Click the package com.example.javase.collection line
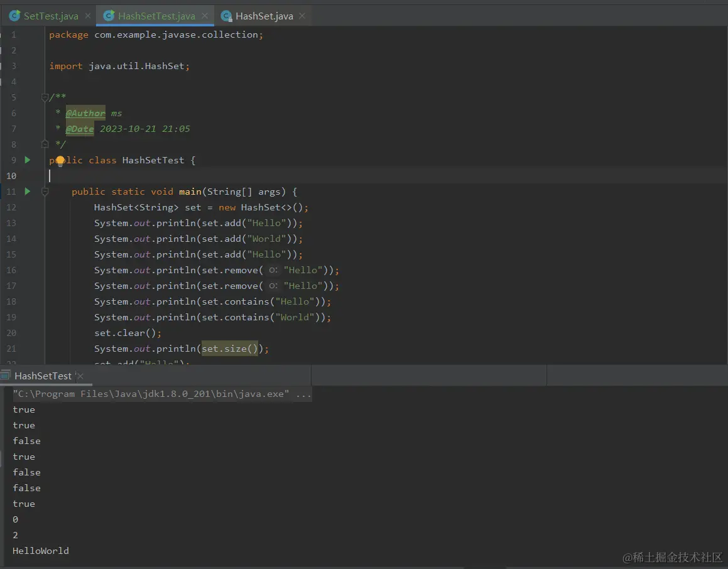 click(156, 35)
